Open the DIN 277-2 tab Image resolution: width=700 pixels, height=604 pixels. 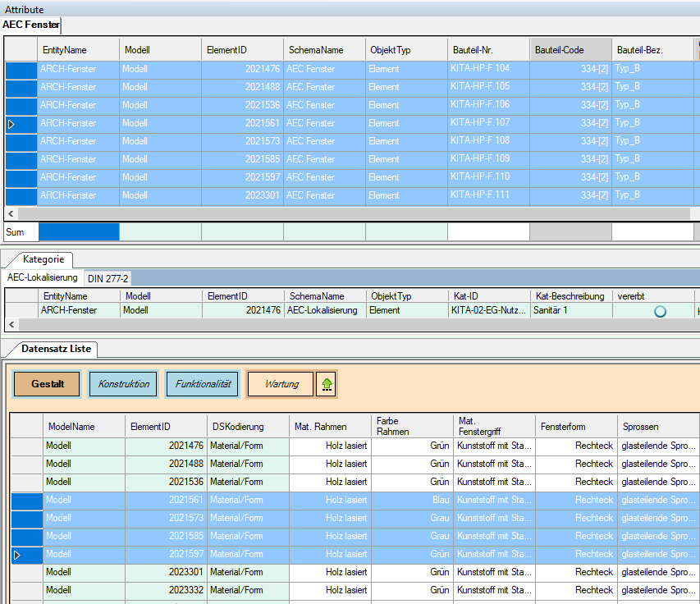(x=108, y=278)
